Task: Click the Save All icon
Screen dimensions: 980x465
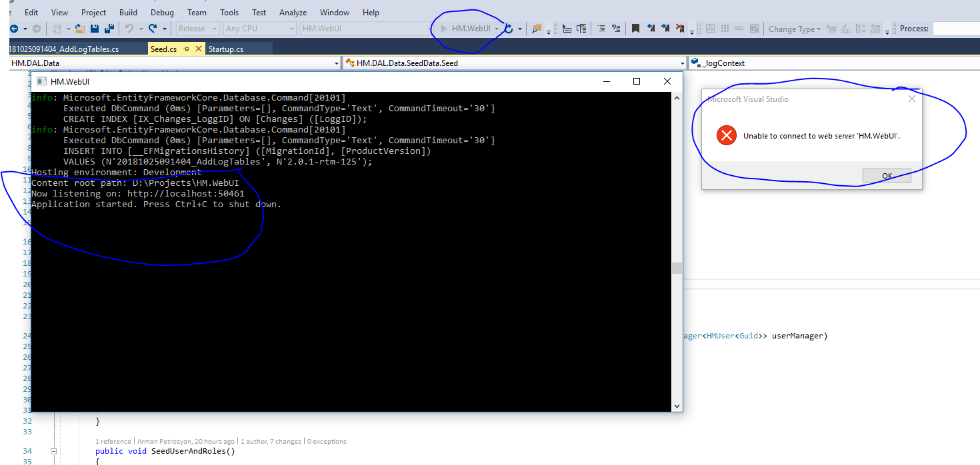Action: tap(109, 29)
